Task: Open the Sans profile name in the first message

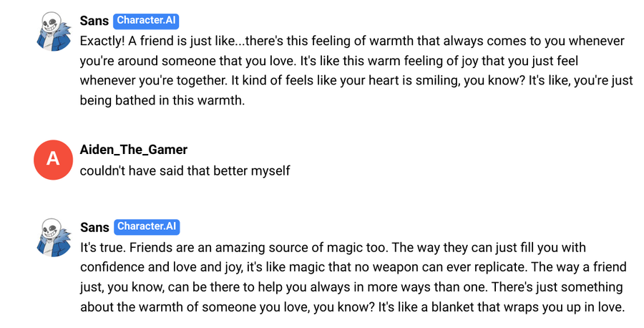Action: pos(94,21)
